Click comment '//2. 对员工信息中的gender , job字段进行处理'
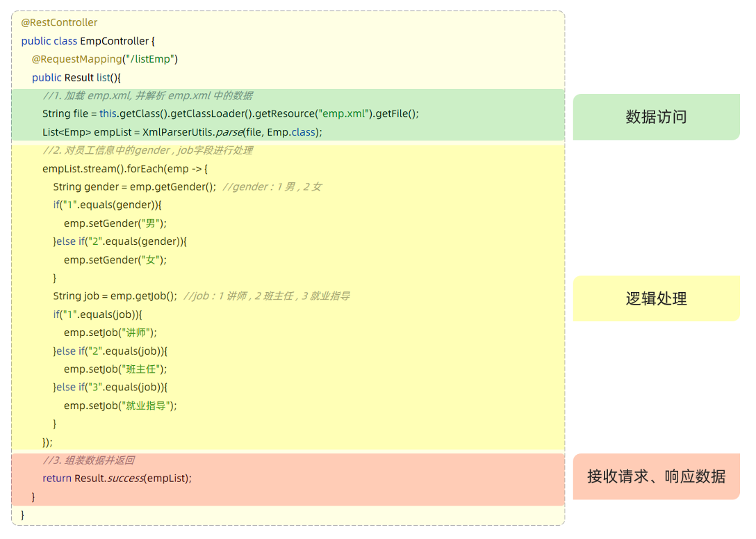This screenshot has width=756, height=539. [147, 150]
